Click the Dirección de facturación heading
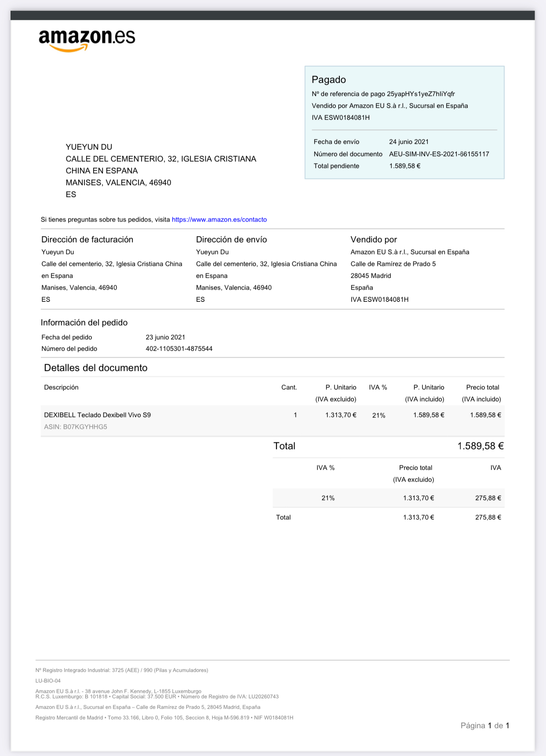 87,239
